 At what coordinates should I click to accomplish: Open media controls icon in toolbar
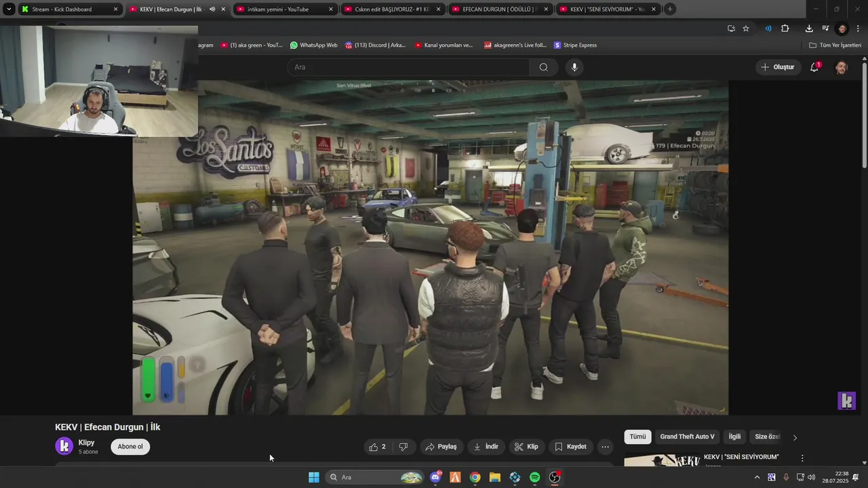[x=825, y=28]
